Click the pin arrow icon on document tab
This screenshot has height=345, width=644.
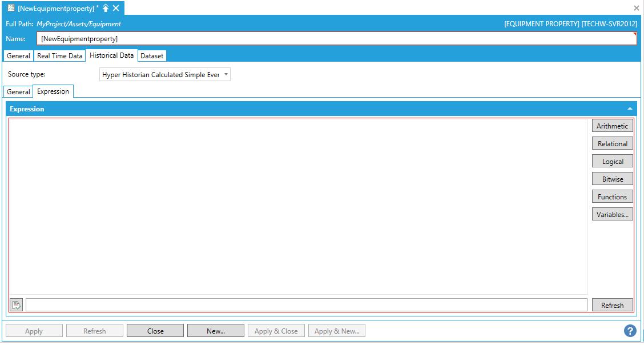(x=106, y=8)
